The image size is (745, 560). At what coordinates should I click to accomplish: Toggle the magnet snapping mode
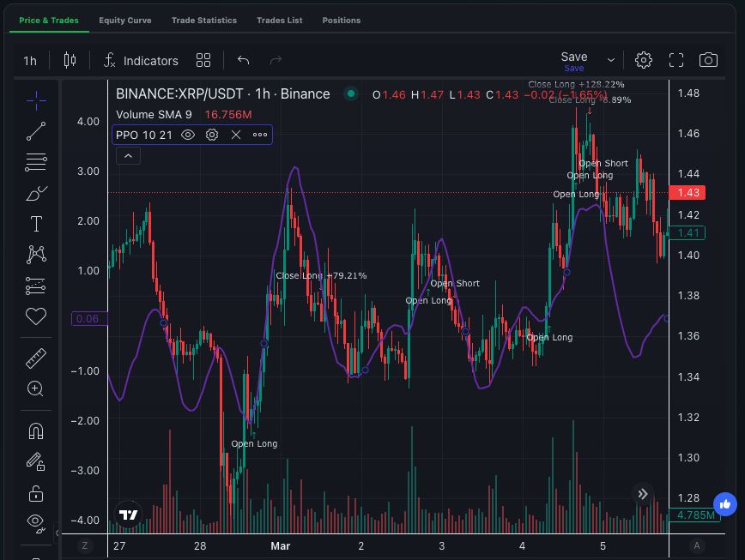(x=36, y=431)
